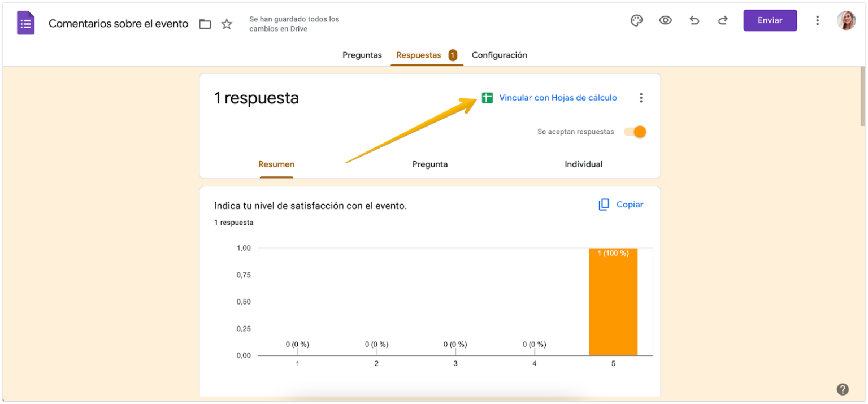Switch to the Preguntas tab
868x404 pixels.
(x=362, y=55)
